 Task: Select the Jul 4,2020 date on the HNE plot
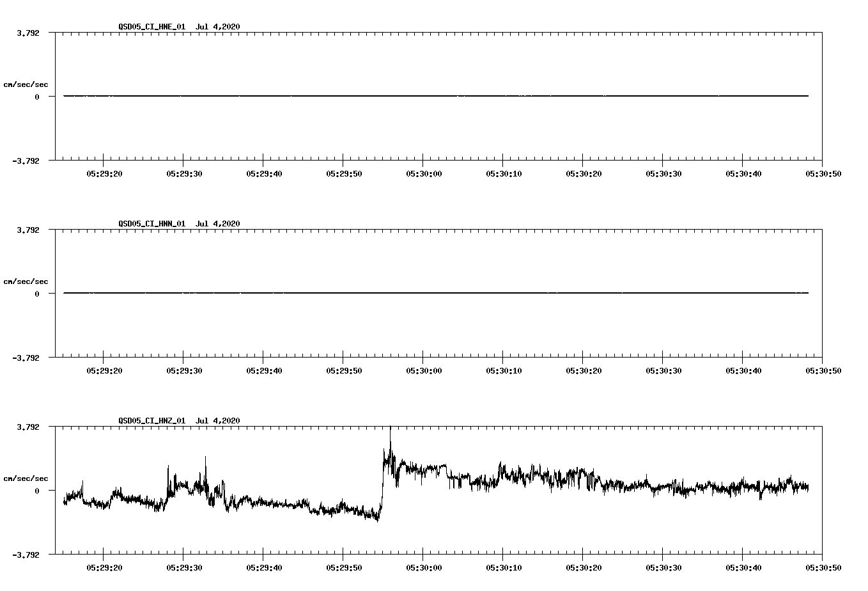tap(218, 26)
